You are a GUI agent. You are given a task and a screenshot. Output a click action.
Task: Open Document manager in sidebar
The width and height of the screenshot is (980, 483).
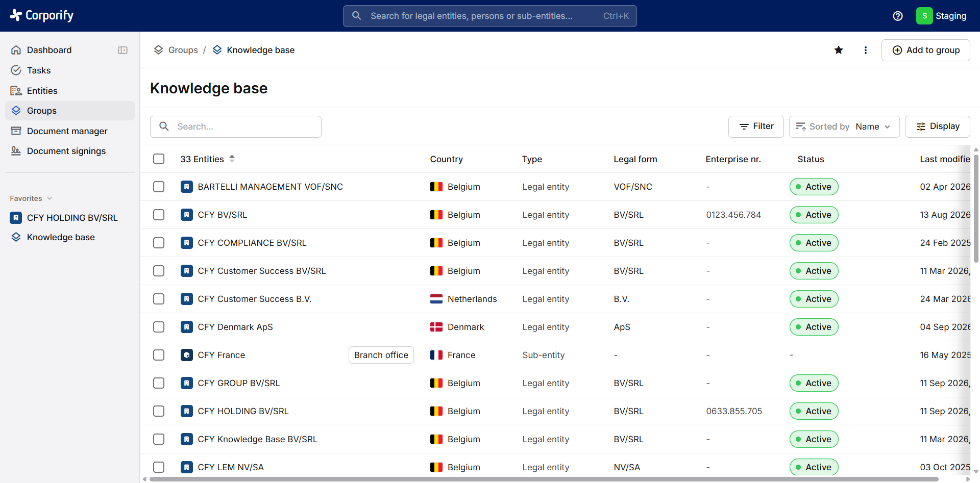tap(67, 131)
